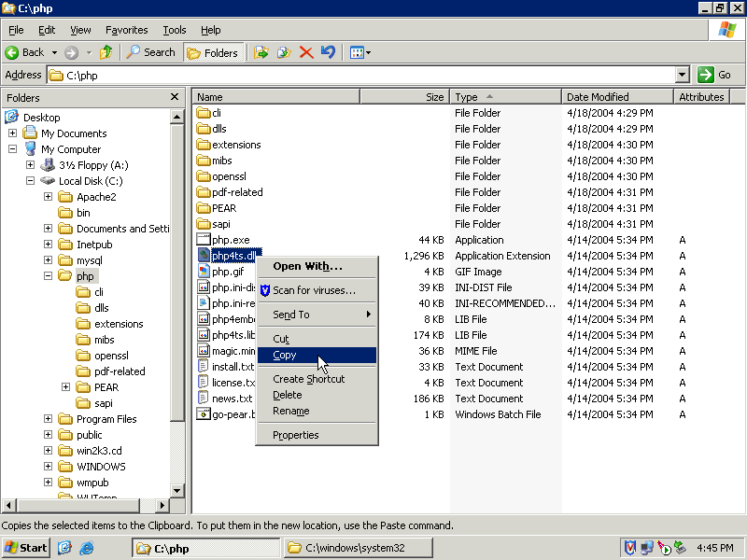Viewport: 747px width, 560px height.
Task: Click the Copy To toolbar icon
Action: 284,52
